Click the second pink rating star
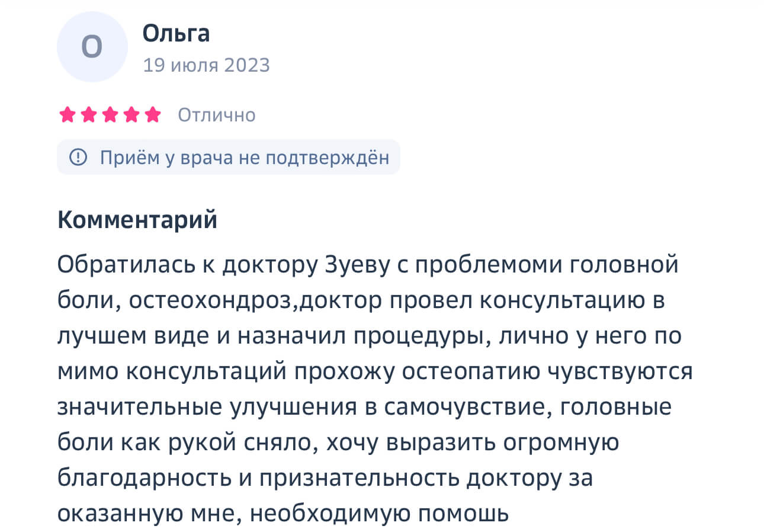The image size is (764, 532). (x=89, y=114)
